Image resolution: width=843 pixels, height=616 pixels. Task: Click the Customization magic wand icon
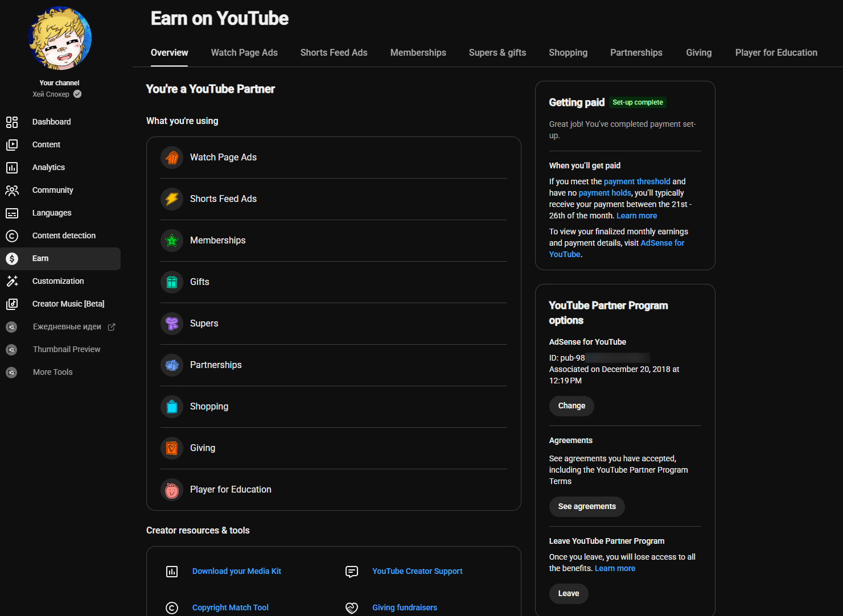click(x=12, y=282)
